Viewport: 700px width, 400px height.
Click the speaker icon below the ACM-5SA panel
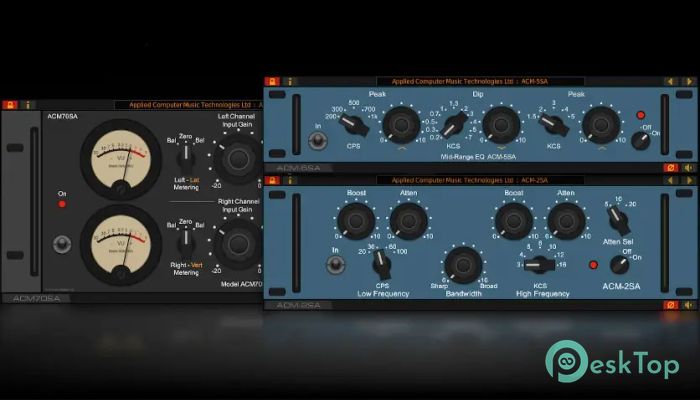688,167
